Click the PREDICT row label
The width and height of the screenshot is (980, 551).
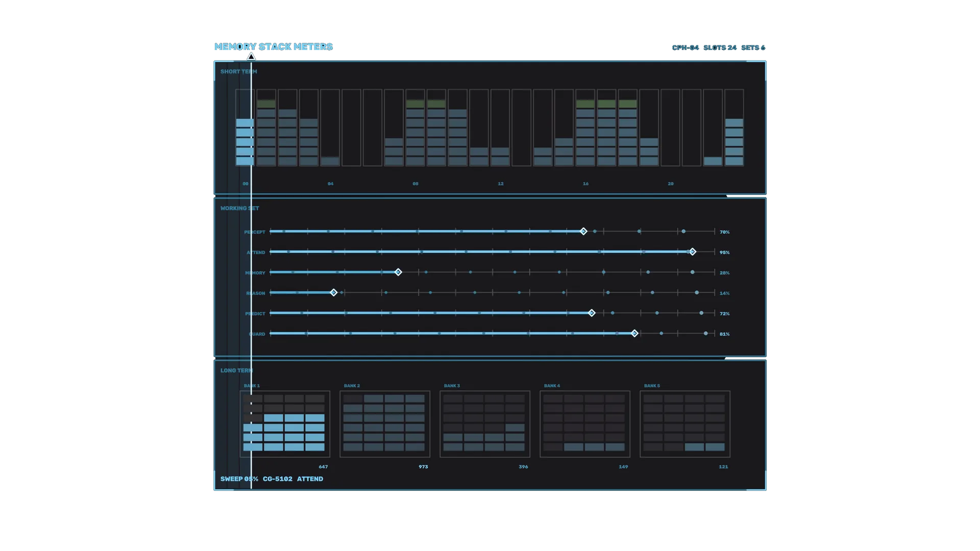click(255, 314)
